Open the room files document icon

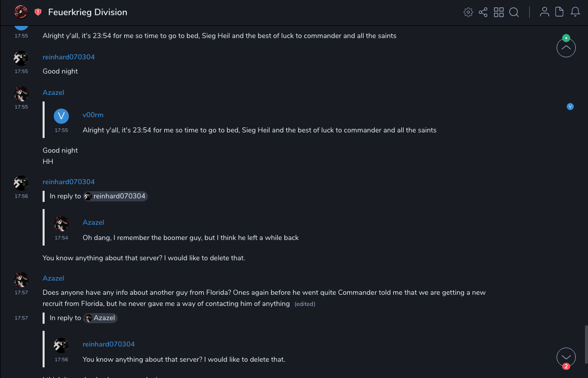pos(560,12)
